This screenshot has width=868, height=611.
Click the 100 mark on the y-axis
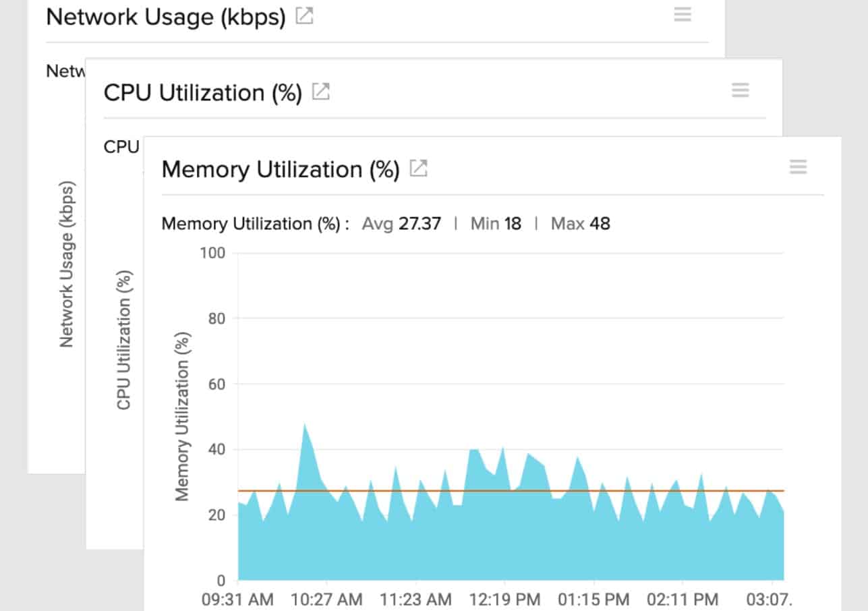tap(214, 253)
